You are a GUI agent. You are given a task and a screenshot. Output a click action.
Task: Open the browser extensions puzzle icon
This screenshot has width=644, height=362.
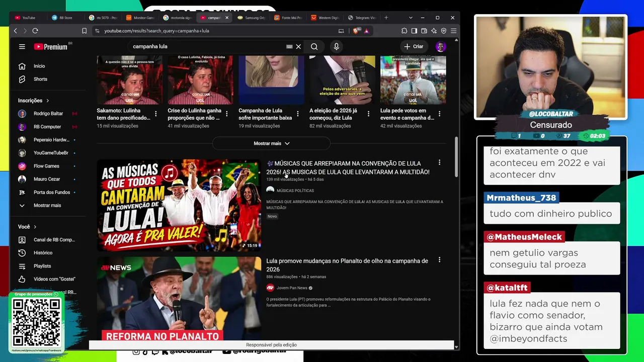click(x=404, y=31)
